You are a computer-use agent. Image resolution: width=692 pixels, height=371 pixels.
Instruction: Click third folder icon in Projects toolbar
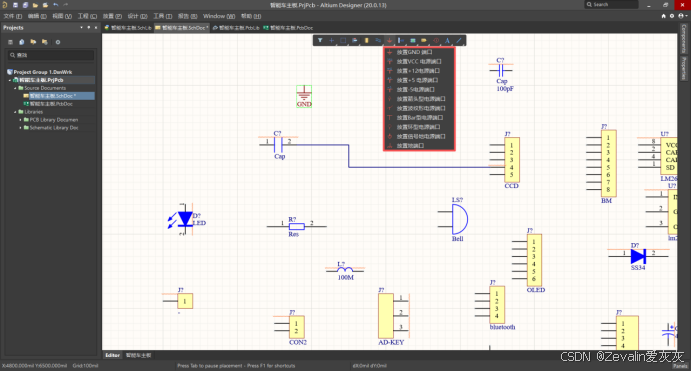click(x=33, y=42)
